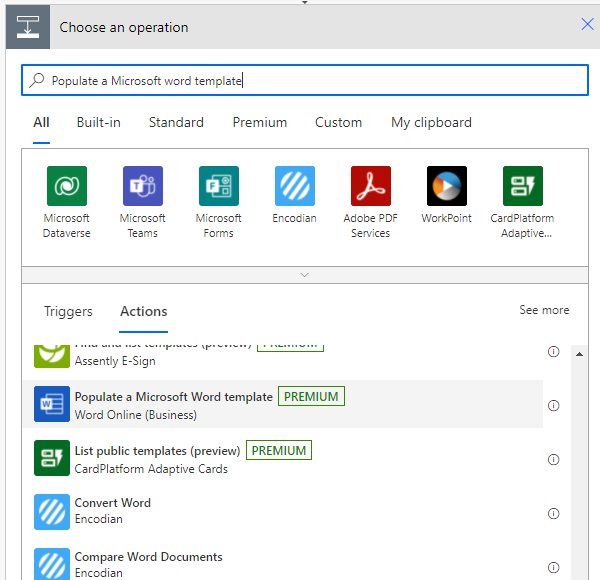
Task: Click the Adobe PDF Services label
Action: click(370, 226)
